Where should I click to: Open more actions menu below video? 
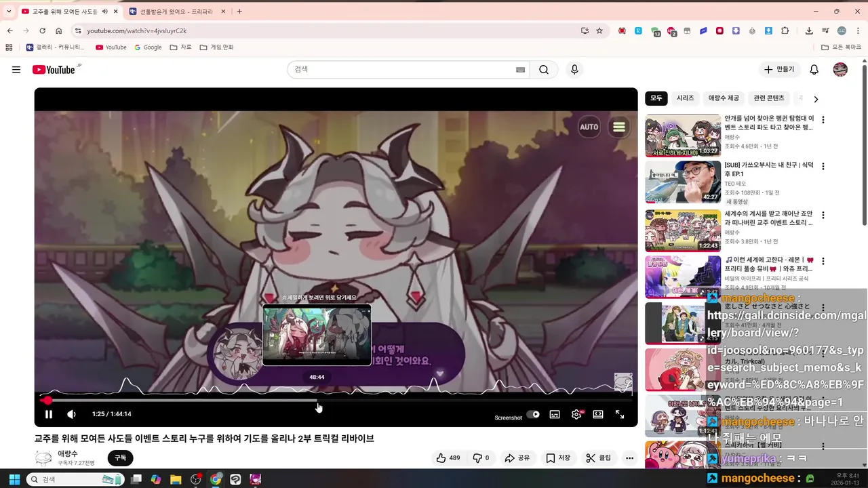[x=629, y=458]
